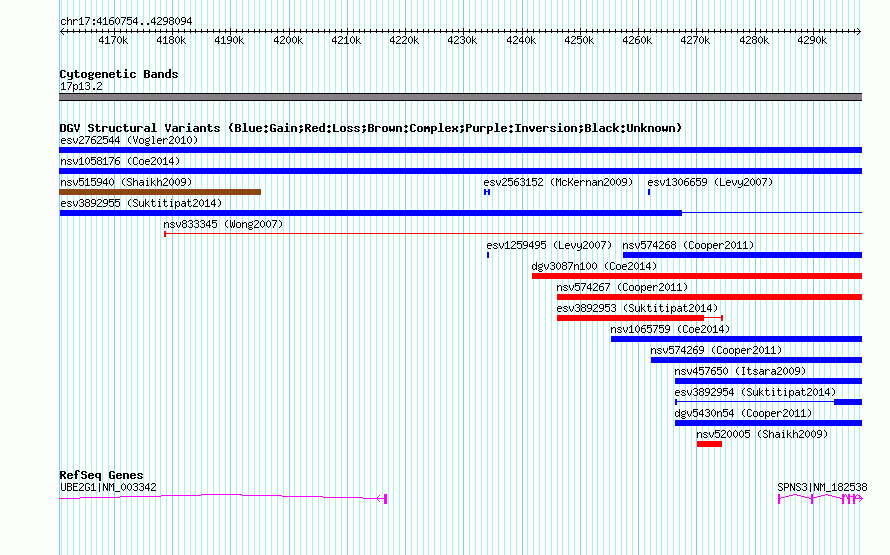Click the esv1259495 (Levy2007) label
Image resolution: width=890 pixels, height=555 pixels.
(549, 245)
